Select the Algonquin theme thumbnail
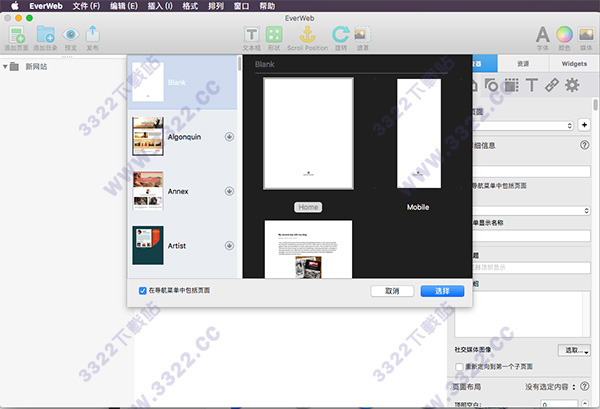The image size is (600, 409). click(x=148, y=136)
